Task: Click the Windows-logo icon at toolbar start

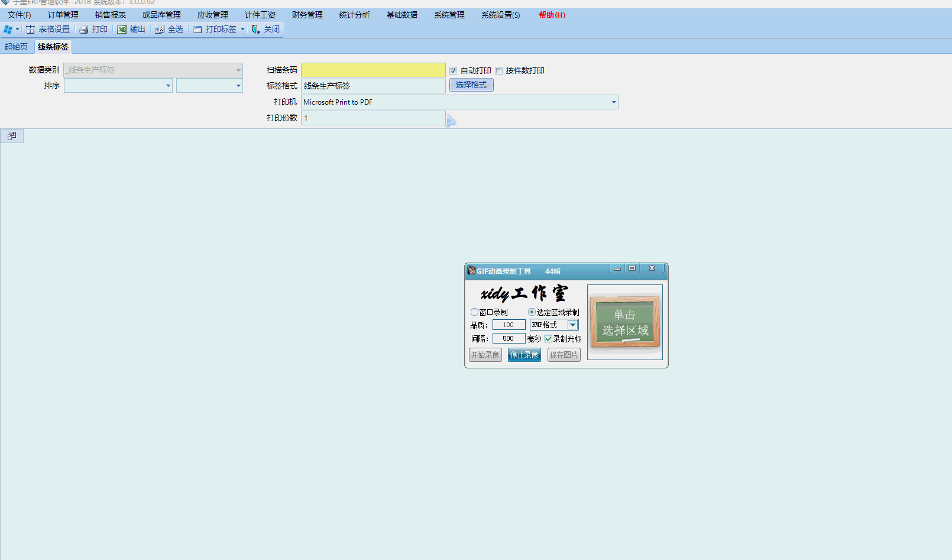Action: (8, 30)
